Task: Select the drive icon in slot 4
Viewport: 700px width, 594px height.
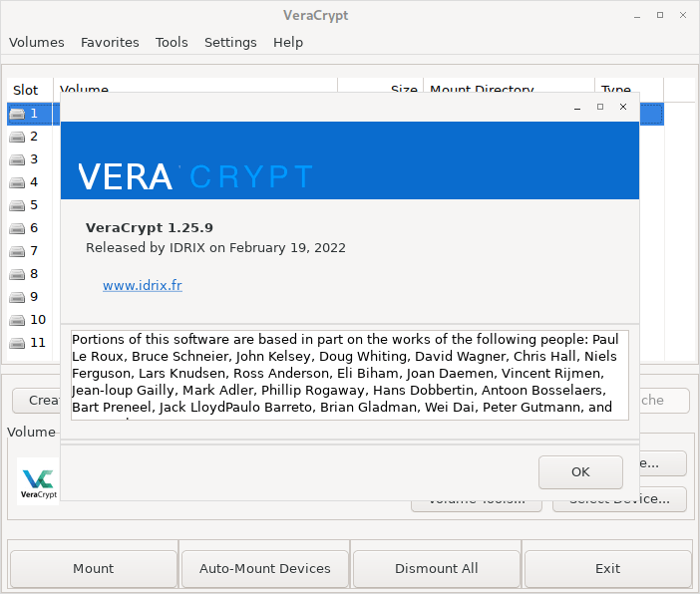Action: [x=18, y=182]
